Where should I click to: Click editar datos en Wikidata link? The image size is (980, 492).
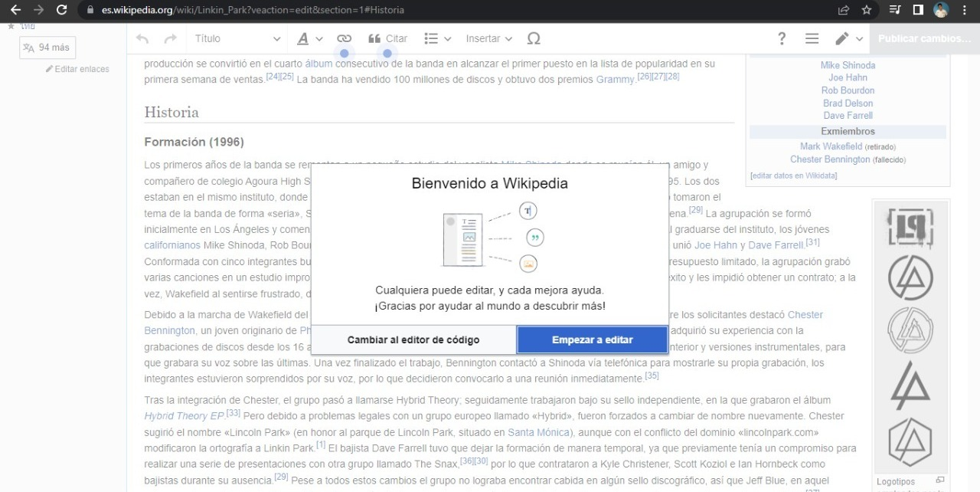tap(794, 175)
